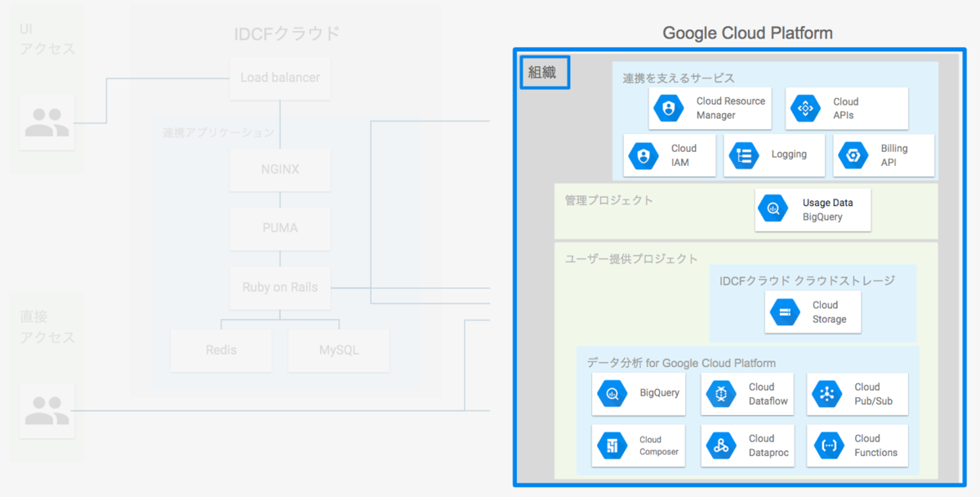This screenshot has height=497, width=980.
Task: Click the MySQL box
Action: pos(339,351)
